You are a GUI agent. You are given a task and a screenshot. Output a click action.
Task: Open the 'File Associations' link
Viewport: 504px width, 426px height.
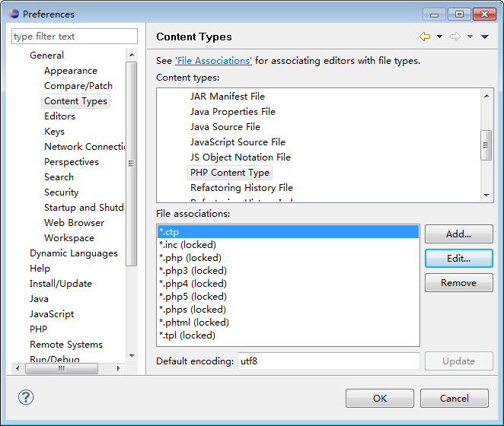coord(213,61)
